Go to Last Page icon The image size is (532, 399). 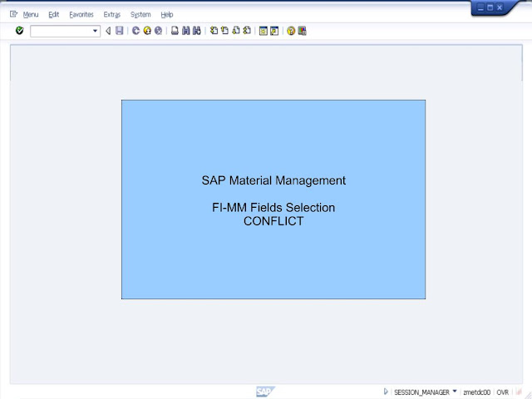tap(247, 31)
